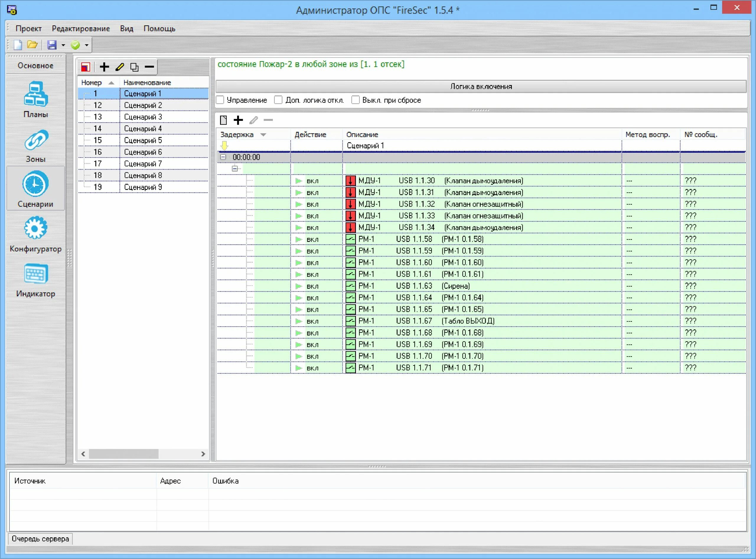Edit scenario with pencil icon

point(119,67)
